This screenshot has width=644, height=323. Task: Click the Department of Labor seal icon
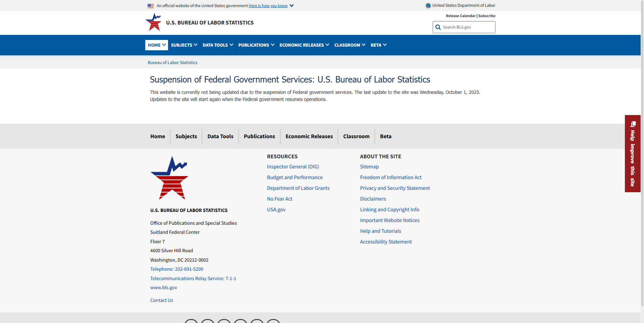[428, 5]
